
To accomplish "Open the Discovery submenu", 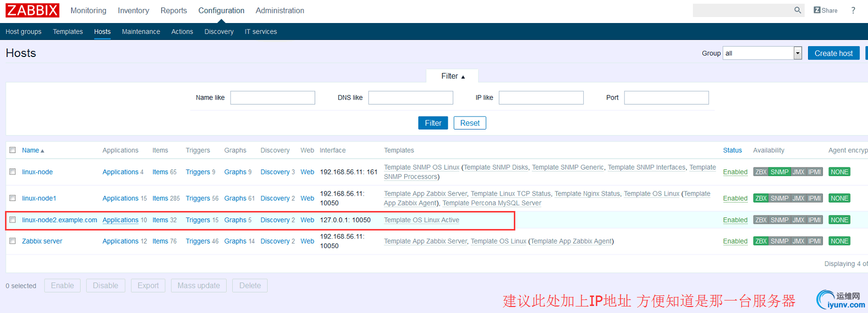I will 219,31.
